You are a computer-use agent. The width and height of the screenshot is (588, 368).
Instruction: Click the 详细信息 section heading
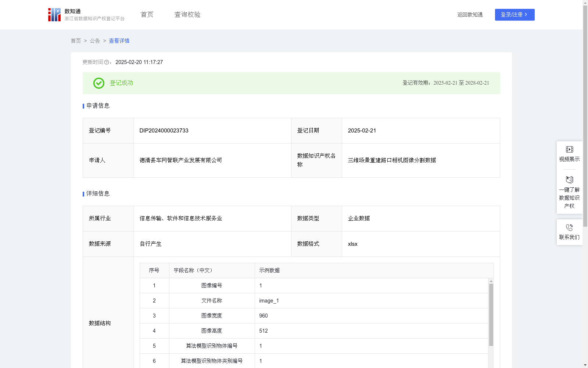coord(98,194)
